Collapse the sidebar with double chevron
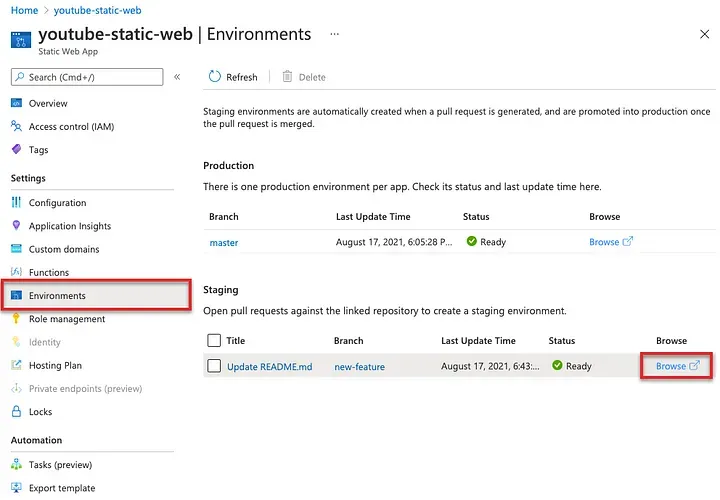Viewport: 720px width, 500px height. (177, 77)
